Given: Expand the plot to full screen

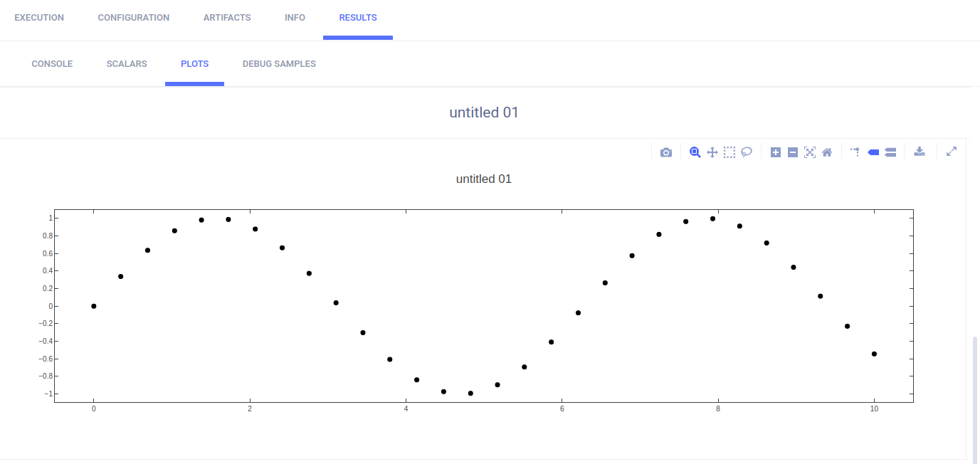Looking at the screenshot, I should (952, 151).
